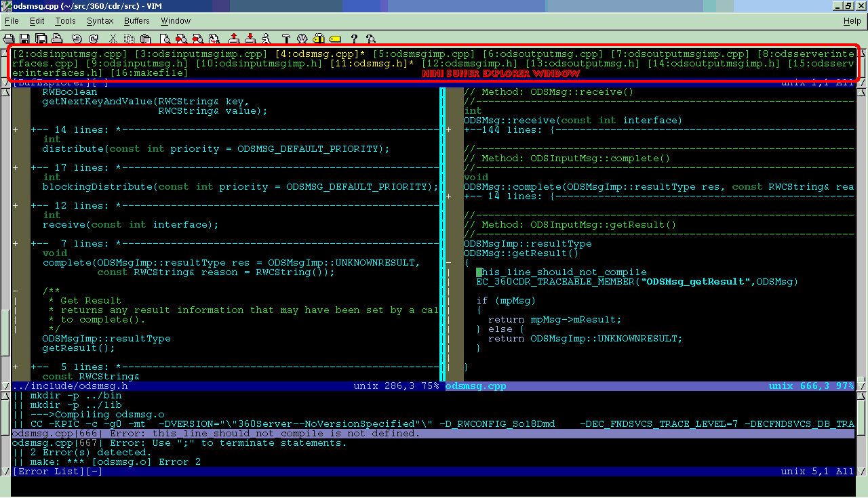
Task: Open the Buffers menu
Action: [136, 20]
